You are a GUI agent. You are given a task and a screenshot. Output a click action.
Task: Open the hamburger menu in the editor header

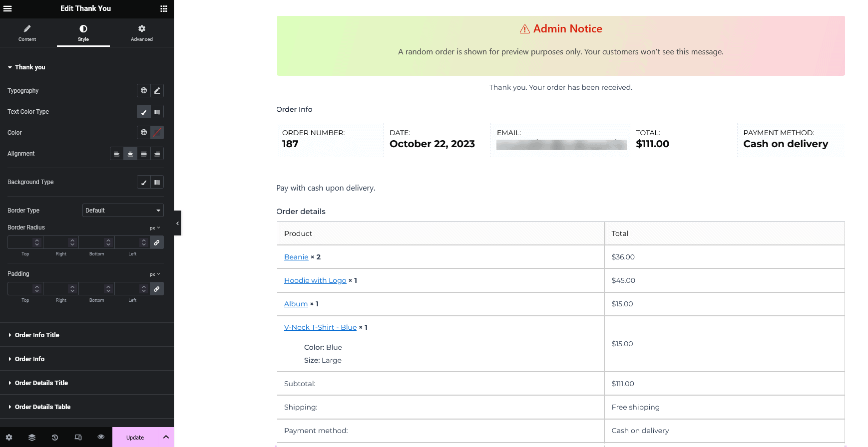click(x=7, y=8)
